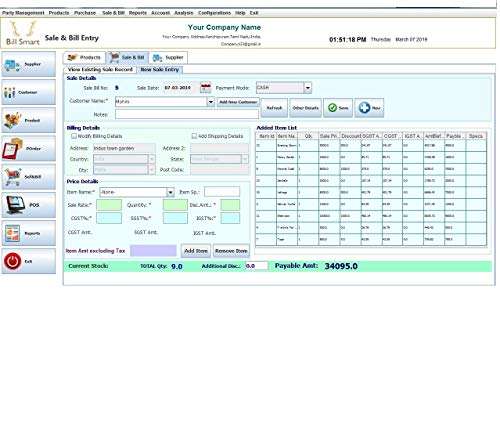500x430 pixels.
Task: Open the Purchase menu
Action: click(85, 13)
